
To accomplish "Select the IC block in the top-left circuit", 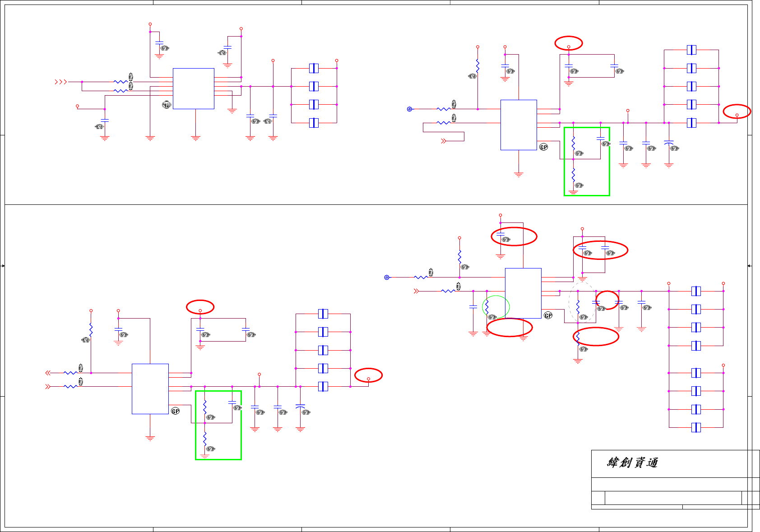I will tap(194, 88).
